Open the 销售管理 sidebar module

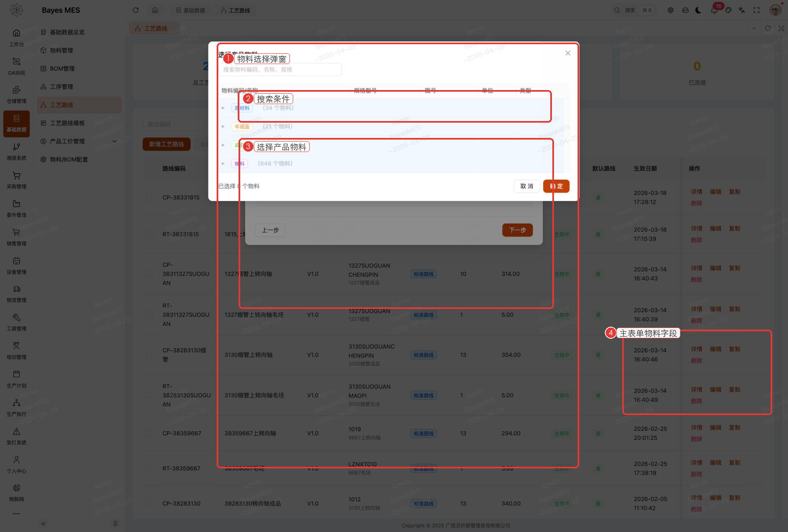click(x=17, y=237)
